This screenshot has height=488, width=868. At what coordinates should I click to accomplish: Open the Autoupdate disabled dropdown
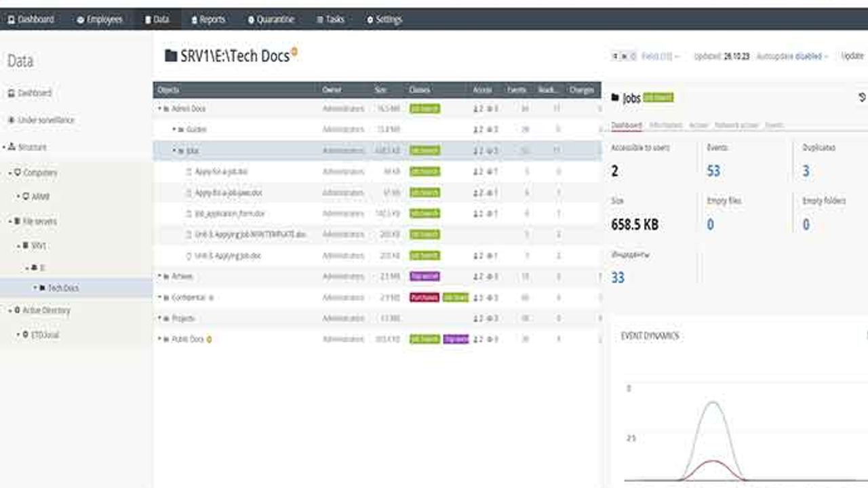[792, 56]
